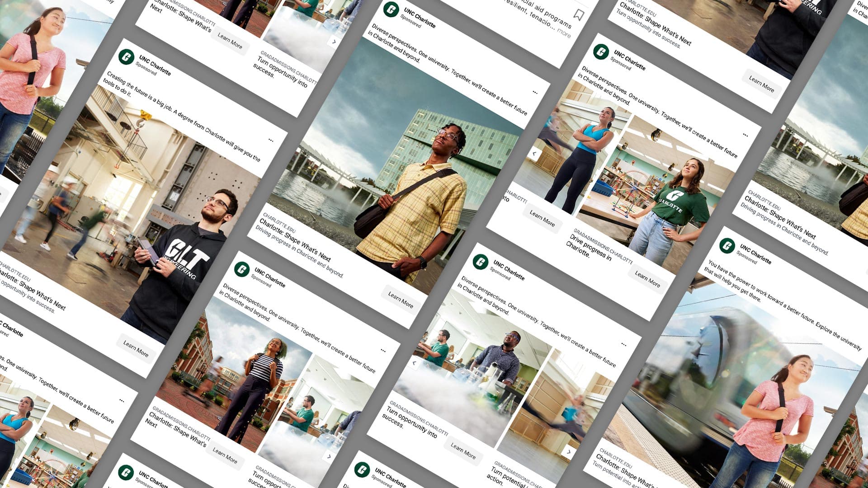Open ellipsis menu on yellow plaid shirt ad

tap(535, 93)
